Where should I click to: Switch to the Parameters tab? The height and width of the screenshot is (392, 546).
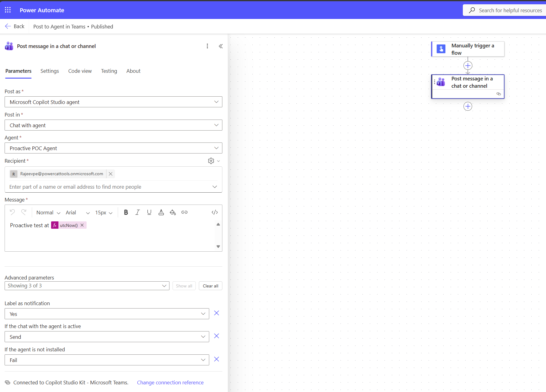[x=18, y=71]
